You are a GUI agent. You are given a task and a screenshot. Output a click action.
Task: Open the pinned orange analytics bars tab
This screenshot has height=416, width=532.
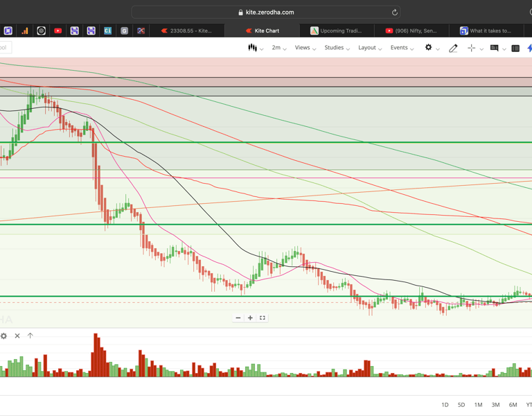(x=25, y=31)
